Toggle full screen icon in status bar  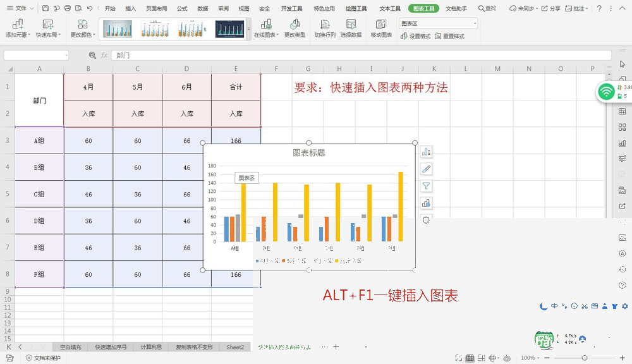(x=458, y=358)
